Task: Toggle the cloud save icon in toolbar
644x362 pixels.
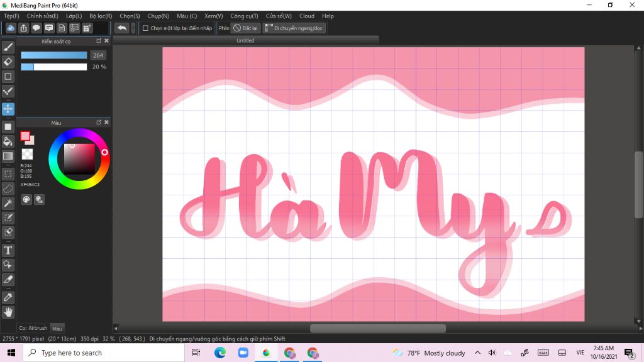Action: point(11,28)
